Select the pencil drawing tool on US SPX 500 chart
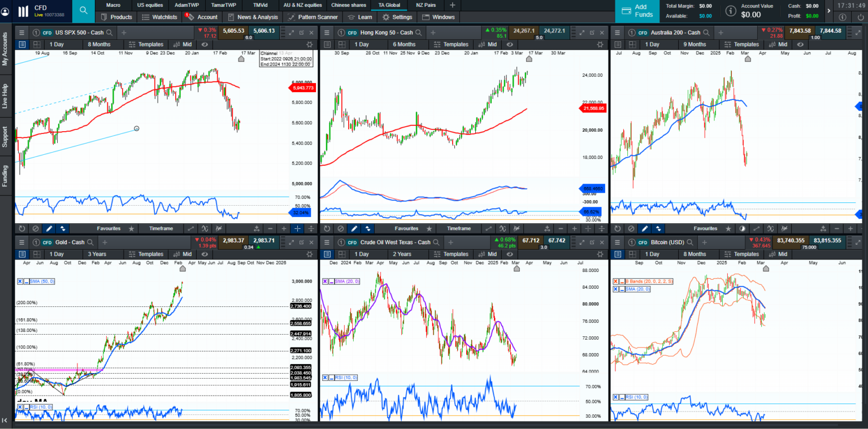Viewport: 868px width, 429px height. coord(49,228)
